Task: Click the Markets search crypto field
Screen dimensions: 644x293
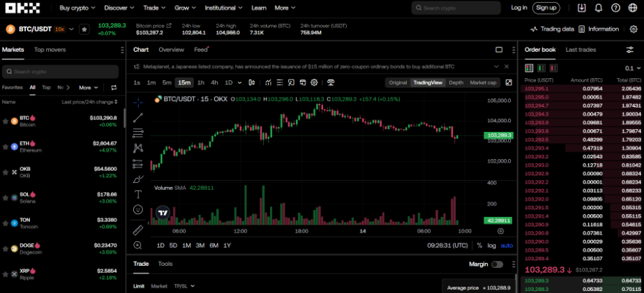Action: tap(63, 72)
